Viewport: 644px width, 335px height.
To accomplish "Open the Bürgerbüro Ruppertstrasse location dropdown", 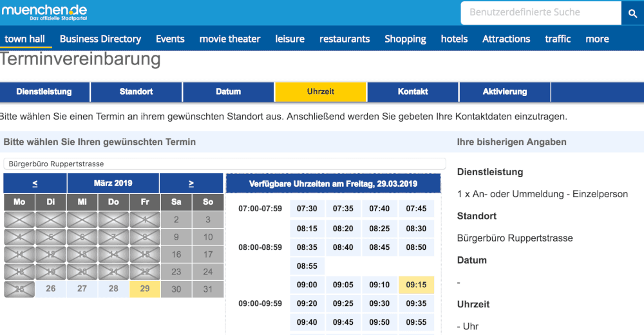I will (x=224, y=164).
